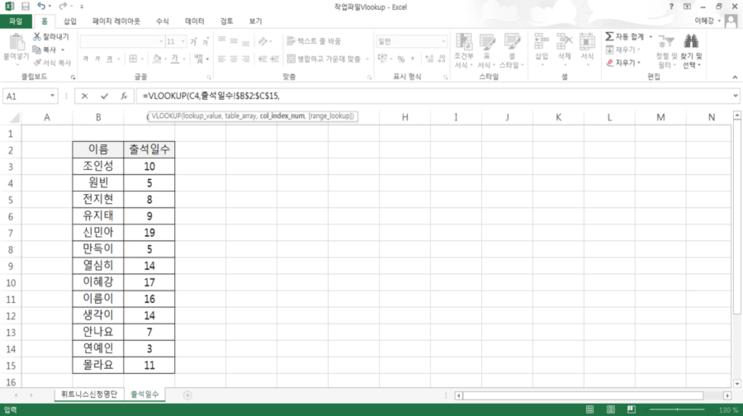Viewport: 743px width, 416px height.
Task: Open the Insert Function fx icon
Action: (124, 96)
